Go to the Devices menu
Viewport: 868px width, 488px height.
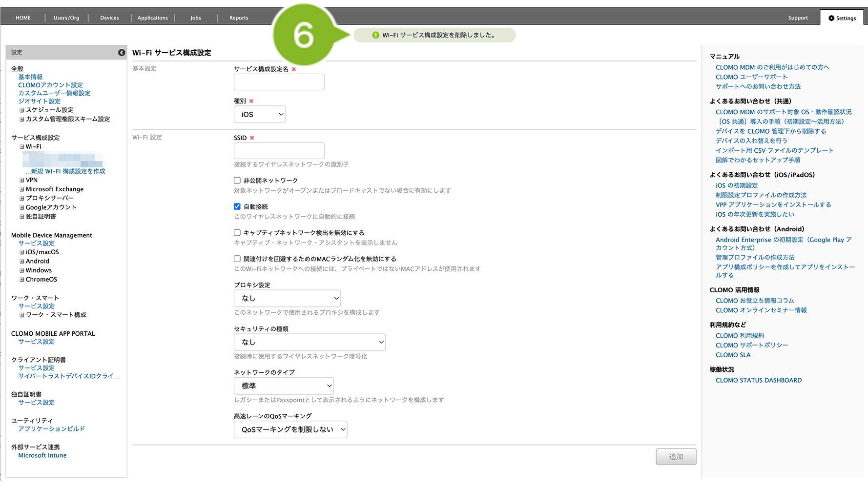tap(109, 18)
